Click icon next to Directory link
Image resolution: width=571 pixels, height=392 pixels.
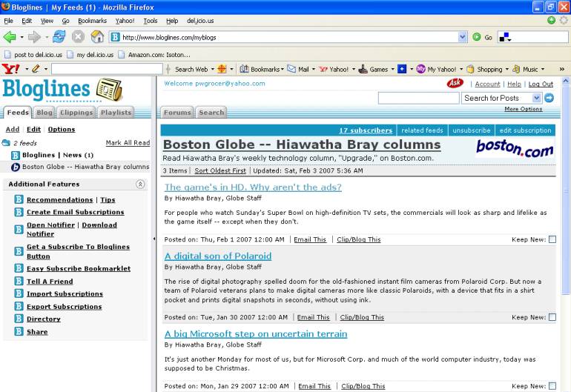pyautogui.click(x=19, y=319)
